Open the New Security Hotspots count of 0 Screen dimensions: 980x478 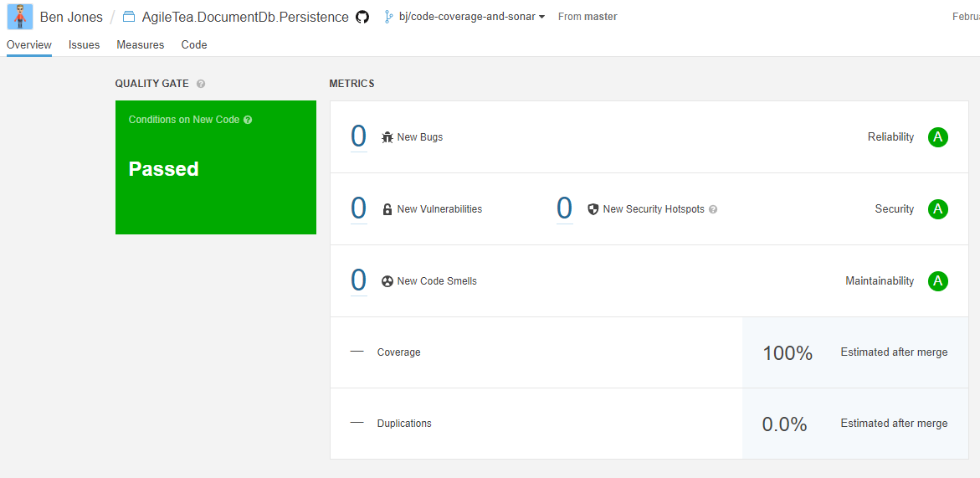tap(564, 208)
